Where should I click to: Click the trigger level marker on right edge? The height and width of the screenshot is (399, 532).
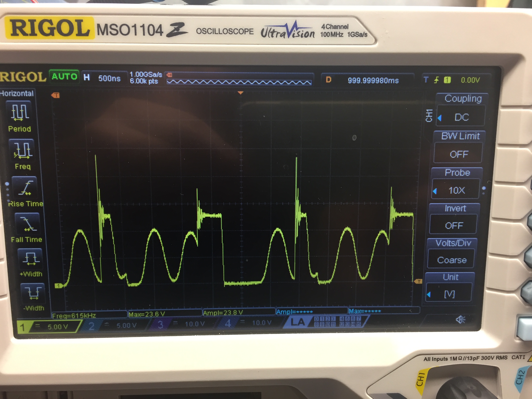click(x=418, y=281)
